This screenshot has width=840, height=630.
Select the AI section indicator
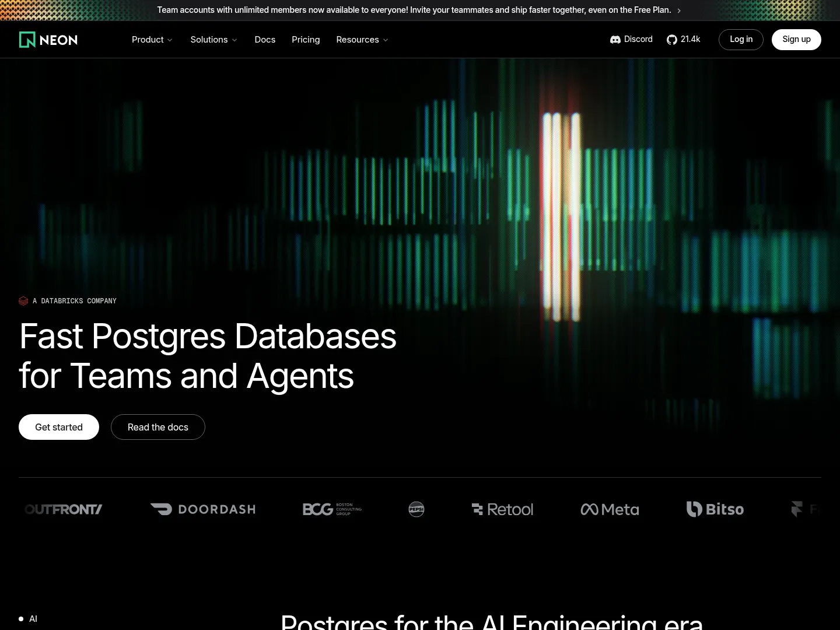coord(28,619)
